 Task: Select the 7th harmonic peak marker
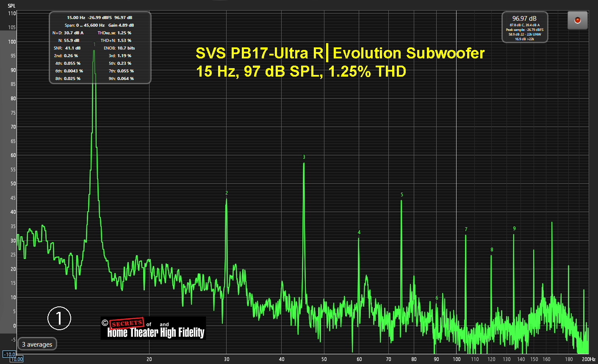pos(466,229)
